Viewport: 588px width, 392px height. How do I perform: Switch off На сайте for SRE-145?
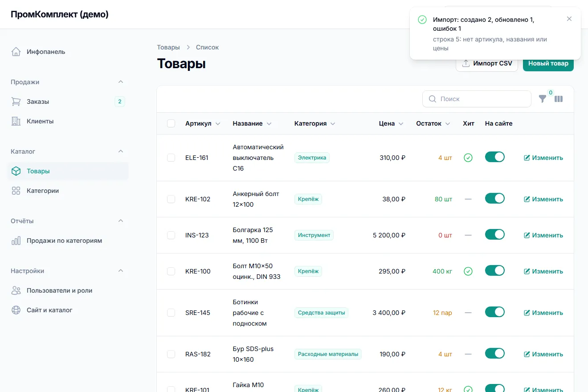pos(495,312)
